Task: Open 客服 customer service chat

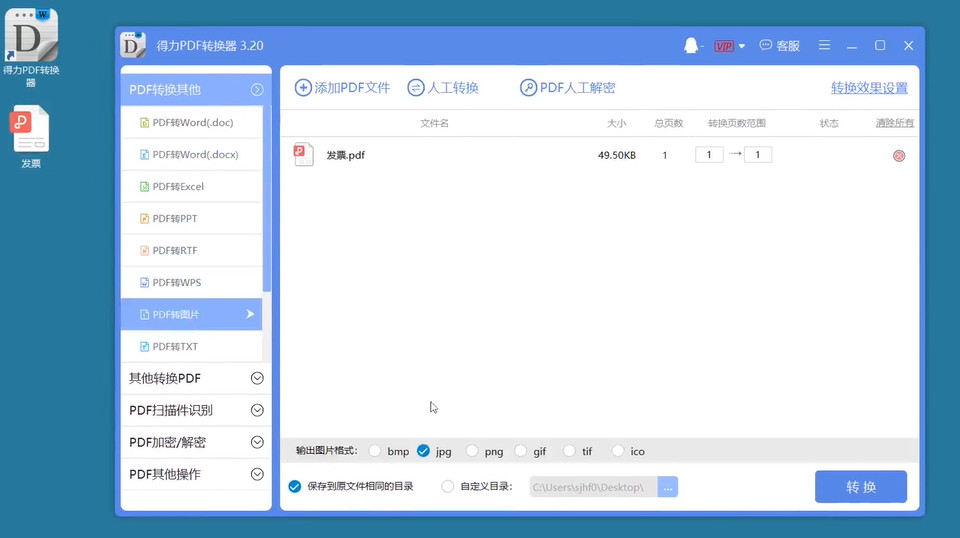Action: [779, 46]
